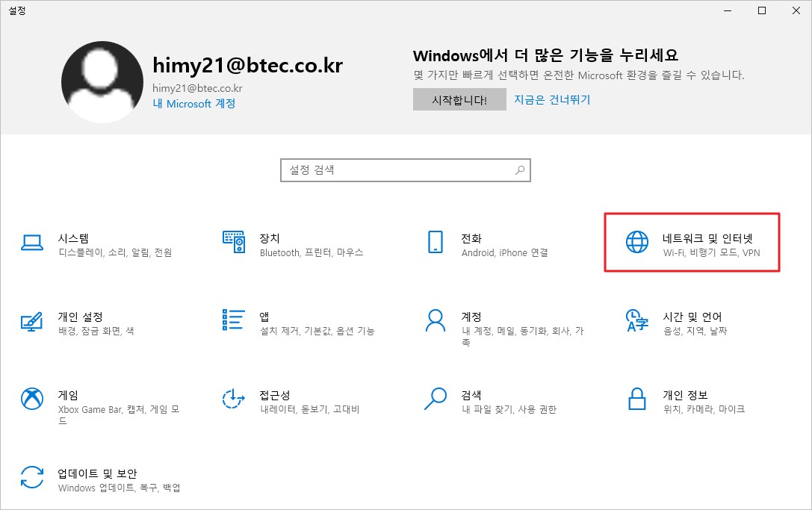Image resolution: width=812 pixels, height=510 pixels.
Task: Open the 접근성 icon
Action: pos(234,399)
